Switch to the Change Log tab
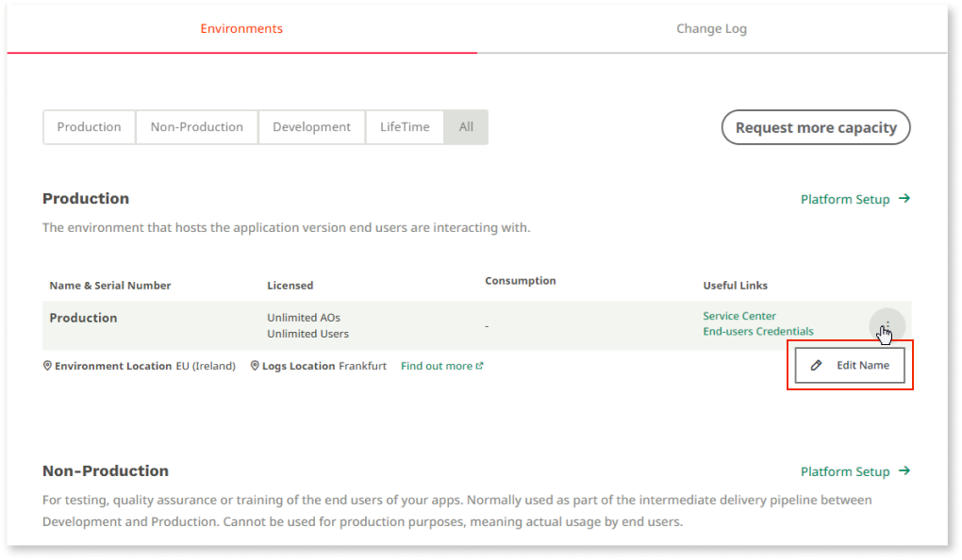The width and height of the screenshot is (962, 560). coord(711,28)
